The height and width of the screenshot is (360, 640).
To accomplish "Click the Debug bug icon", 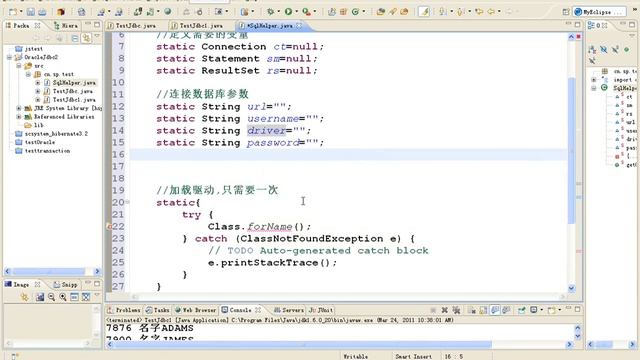I will coord(270,11).
